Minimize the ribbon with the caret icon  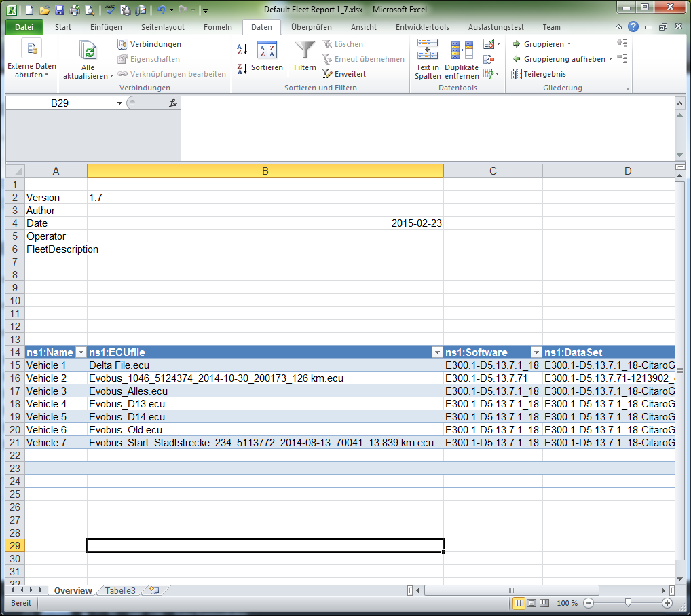pyautogui.click(x=618, y=27)
